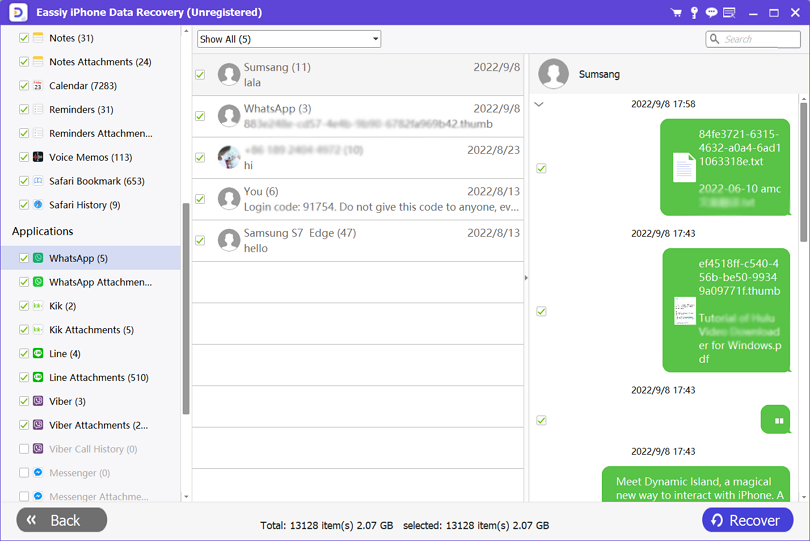This screenshot has height=541, width=810.
Task: Click the Kik Attachments app icon
Action: click(x=38, y=329)
